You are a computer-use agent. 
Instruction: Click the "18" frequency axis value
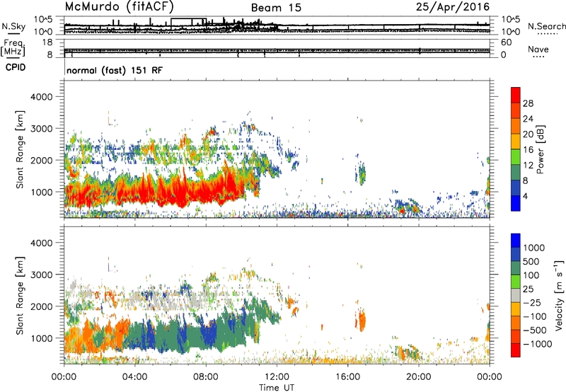[47, 42]
